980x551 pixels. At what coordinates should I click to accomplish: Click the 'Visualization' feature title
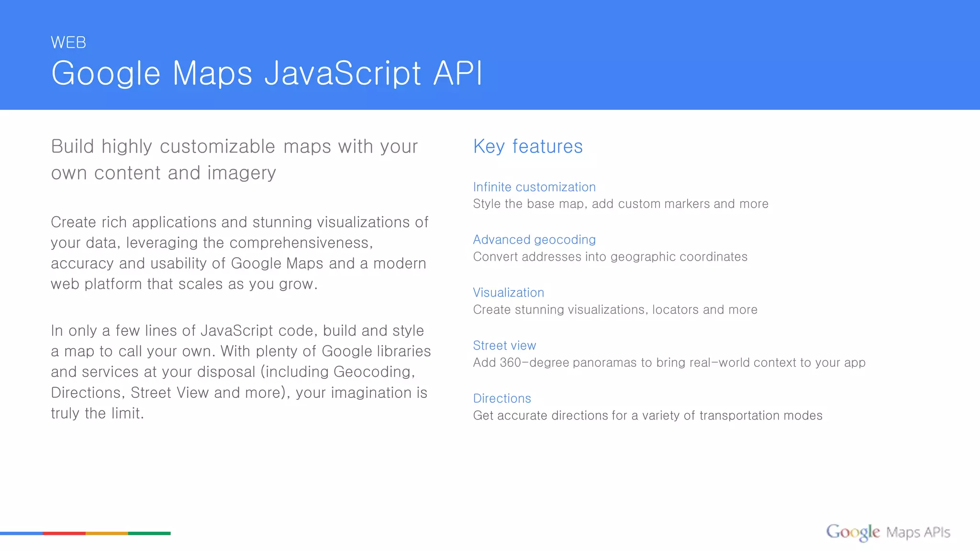tap(509, 293)
